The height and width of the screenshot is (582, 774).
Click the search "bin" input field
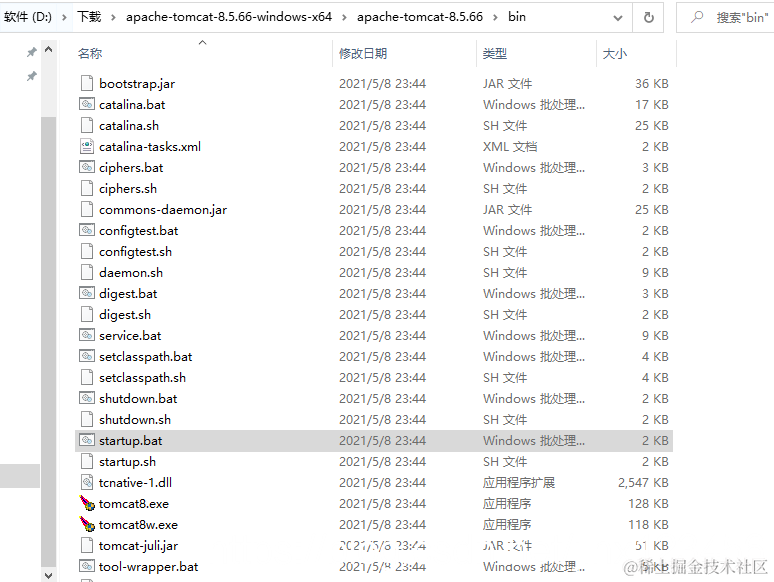click(725, 17)
